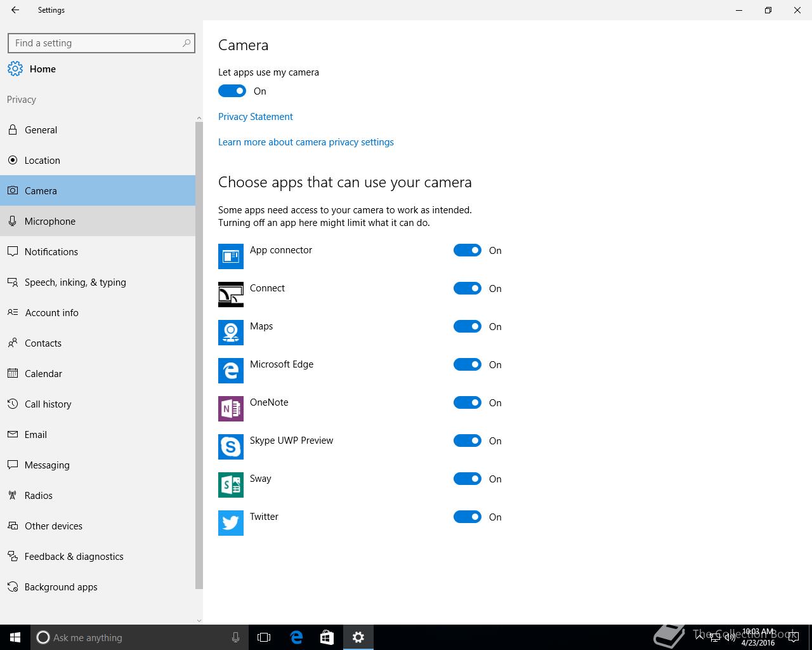Toggle Microsoft Edge camera permission
812x650 pixels.
[468, 364]
